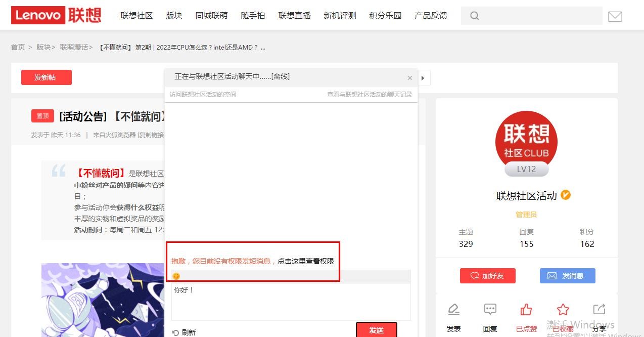Viewport: 644px width, 337px height.
Task: Open the 版块 menu
Action: [x=174, y=16]
